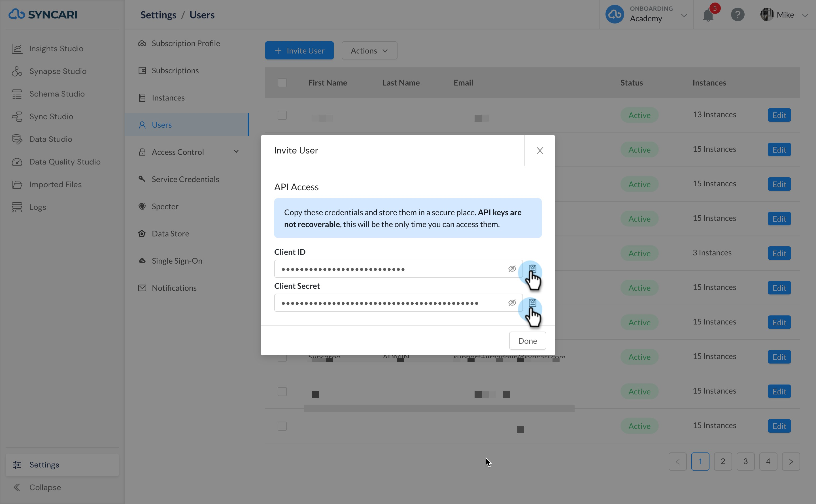This screenshot has height=504, width=816.
Task: Open Imported Files
Action: coord(55,185)
